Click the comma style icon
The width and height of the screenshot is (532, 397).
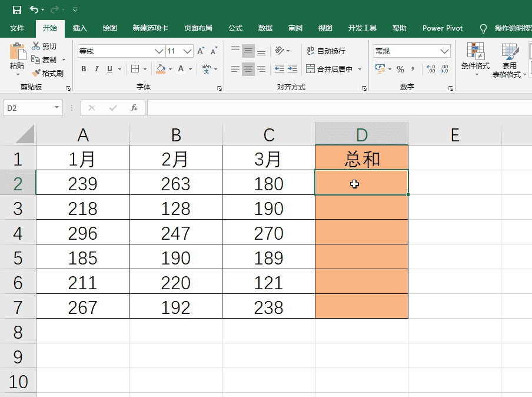413,69
